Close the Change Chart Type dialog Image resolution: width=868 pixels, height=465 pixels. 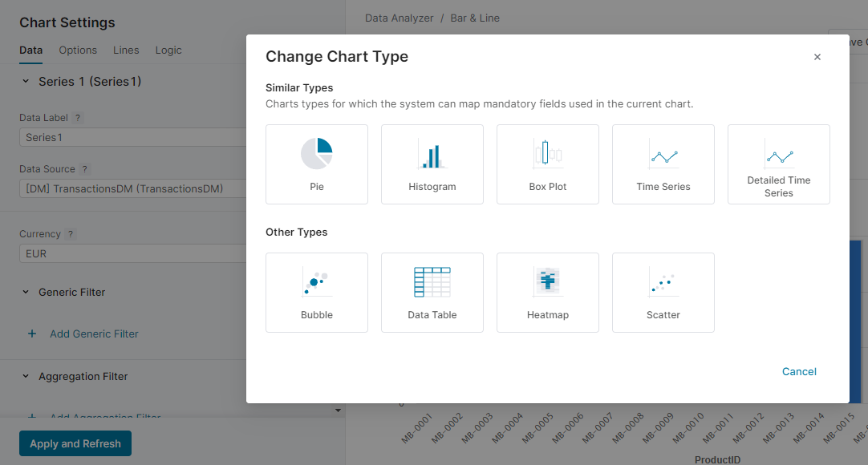click(x=817, y=57)
